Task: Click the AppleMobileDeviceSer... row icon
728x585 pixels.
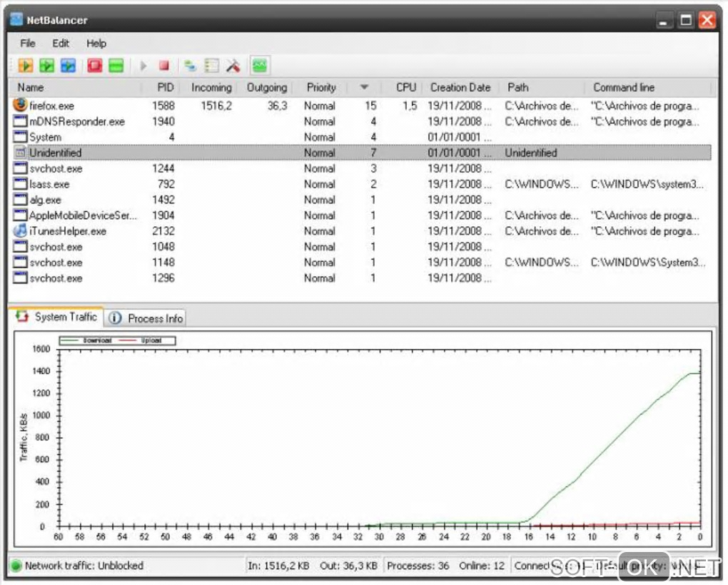Action: pos(20,215)
